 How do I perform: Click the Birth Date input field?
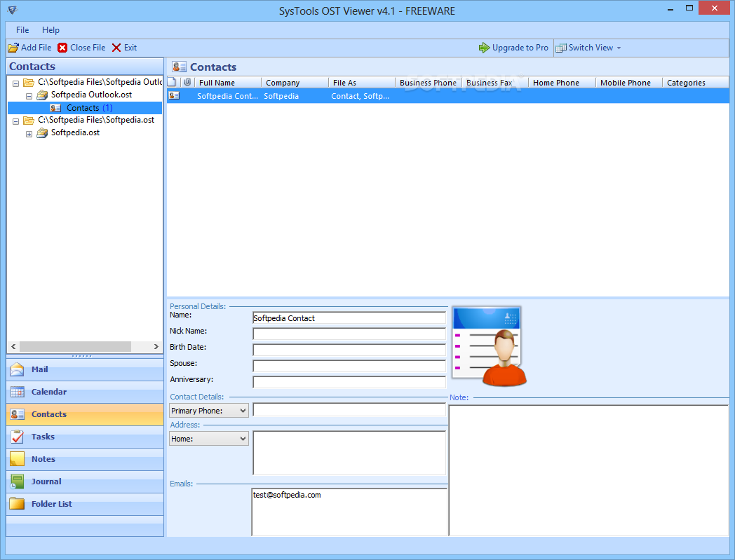[x=349, y=350]
